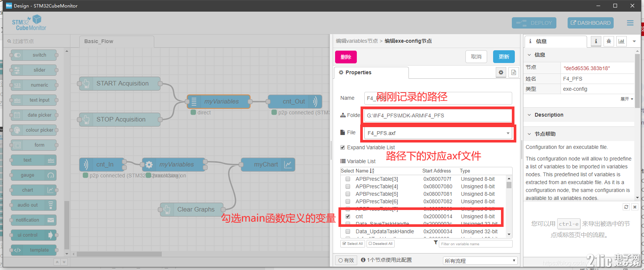The height and width of the screenshot is (270, 644).
Task: Select the myChart node
Action: (268, 165)
